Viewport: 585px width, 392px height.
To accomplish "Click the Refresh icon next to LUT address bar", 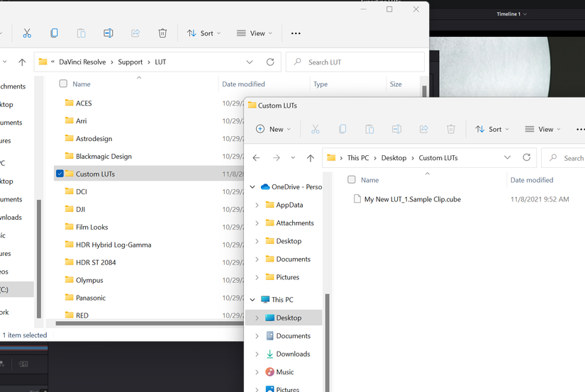I will click(270, 62).
